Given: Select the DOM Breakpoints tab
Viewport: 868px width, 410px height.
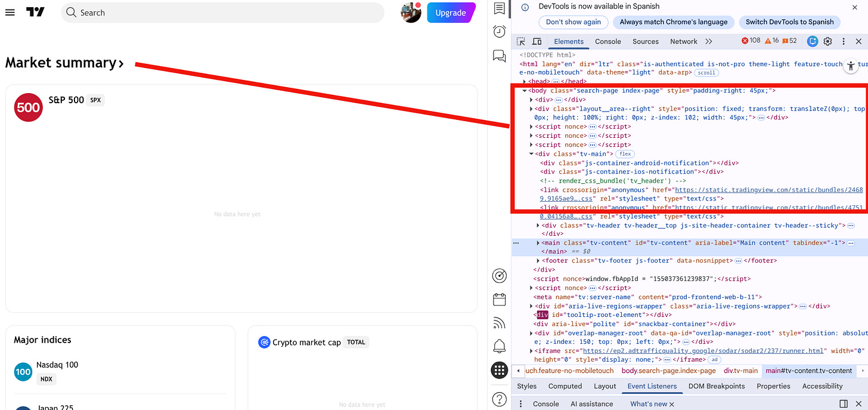Looking at the screenshot, I should point(717,386).
